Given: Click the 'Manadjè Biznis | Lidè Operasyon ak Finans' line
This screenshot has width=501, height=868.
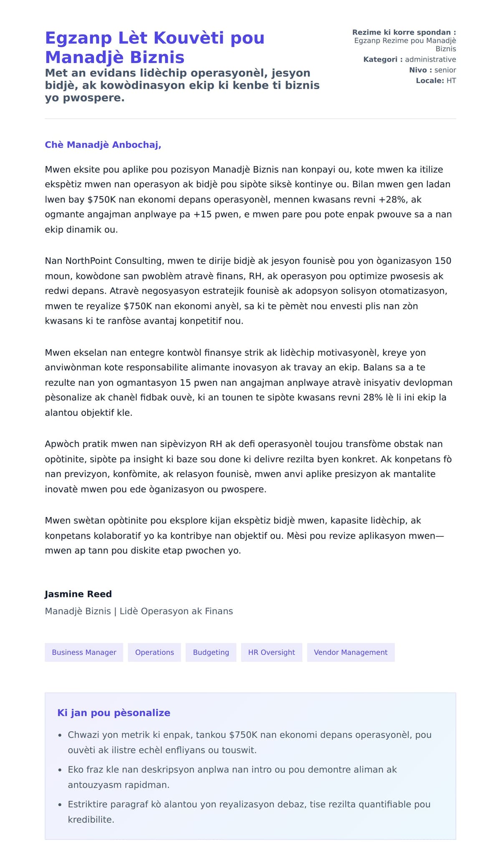Looking at the screenshot, I should [x=139, y=611].
